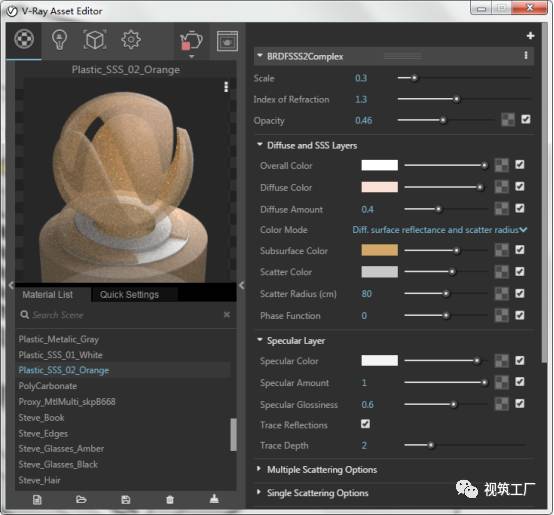Click the material list scrollbar thumb
Screen dimensions: 554x515
(x=233, y=434)
